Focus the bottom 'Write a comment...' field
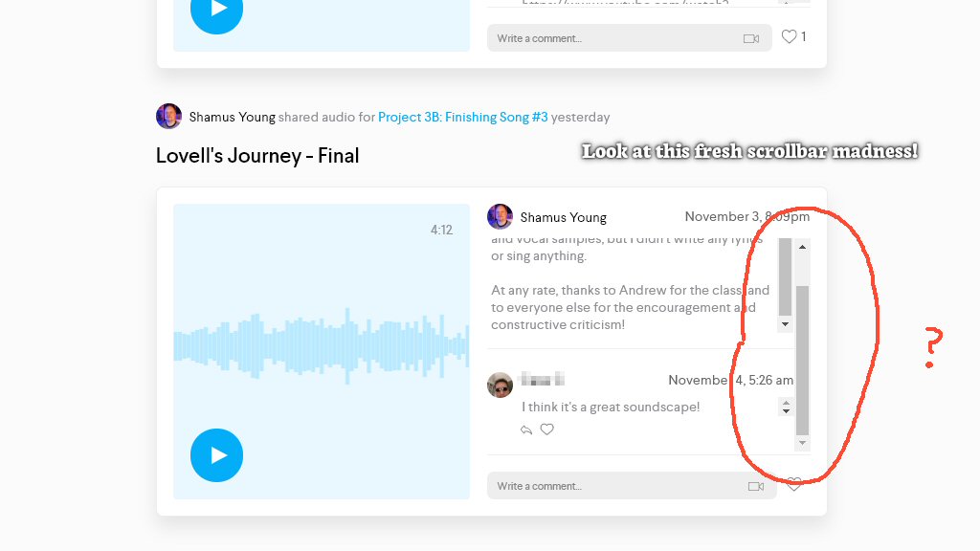The image size is (980, 551). click(632, 486)
